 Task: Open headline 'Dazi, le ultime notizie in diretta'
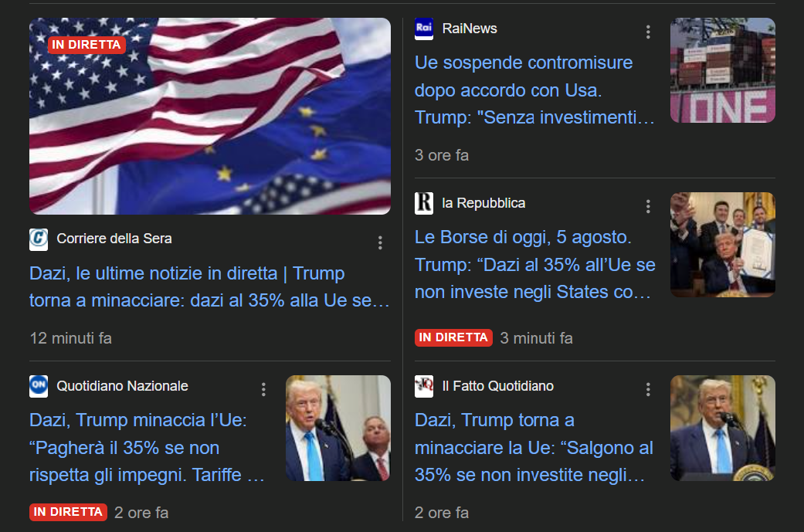coord(209,287)
